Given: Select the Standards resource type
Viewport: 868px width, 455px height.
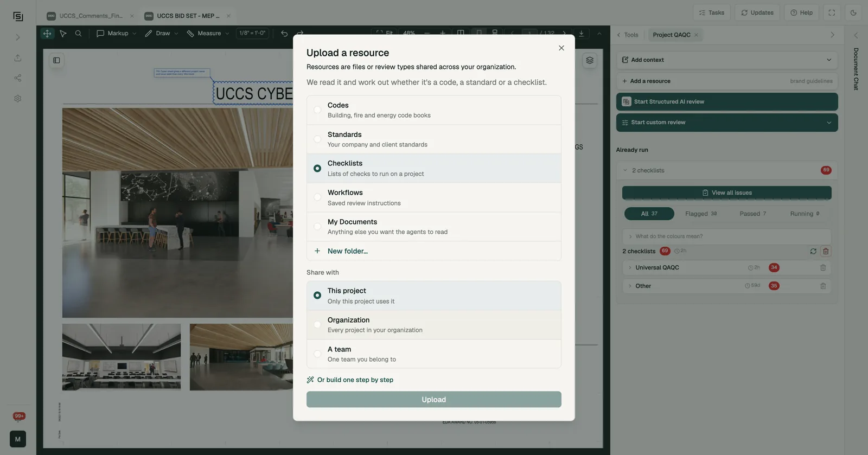Looking at the screenshot, I should [x=434, y=139].
